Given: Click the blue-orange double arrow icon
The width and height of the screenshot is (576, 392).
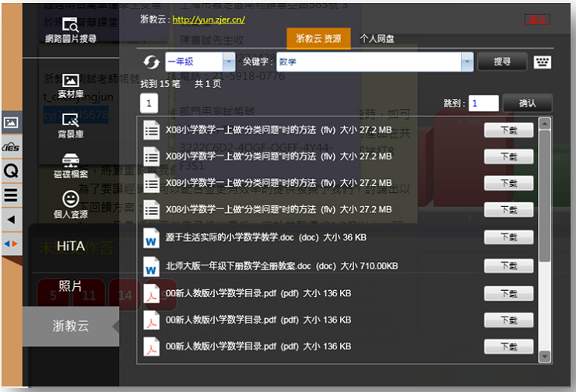Looking at the screenshot, I should pyautogui.click(x=11, y=243).
